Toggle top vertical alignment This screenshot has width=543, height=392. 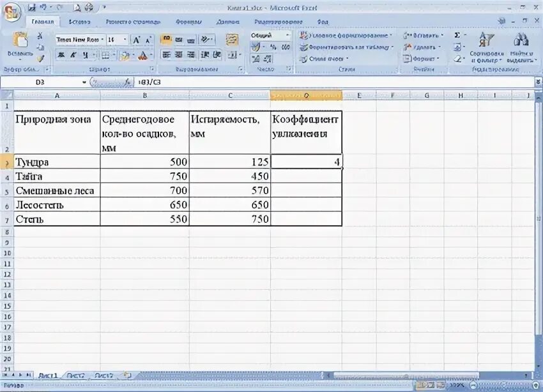point(167,40)
